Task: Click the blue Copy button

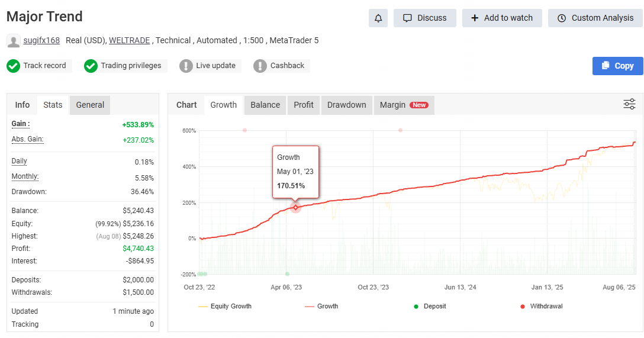Action: (x=618, y=66)
